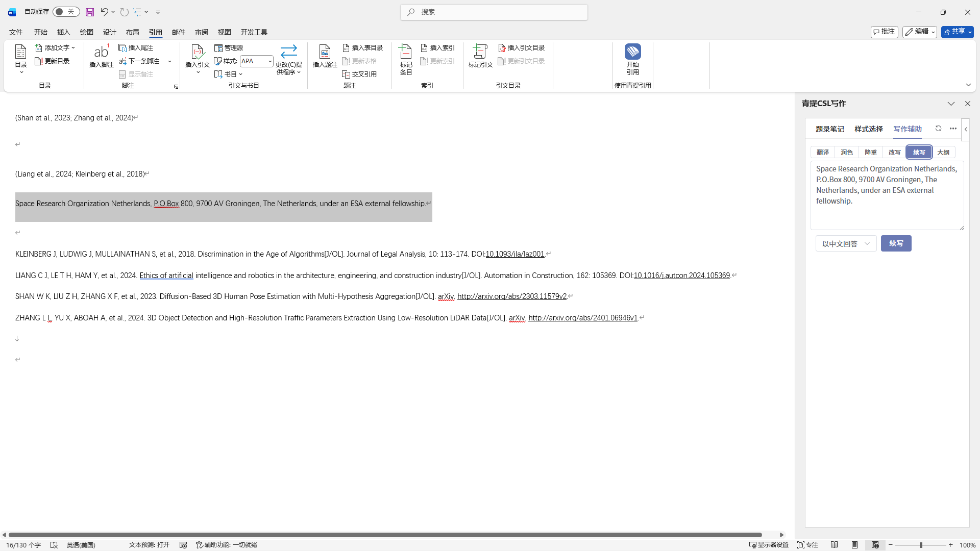The width and height of the screenshot is (980, 551).
Task: Click the 开始引用 Qingti citation icon
Action: point(632,52)
